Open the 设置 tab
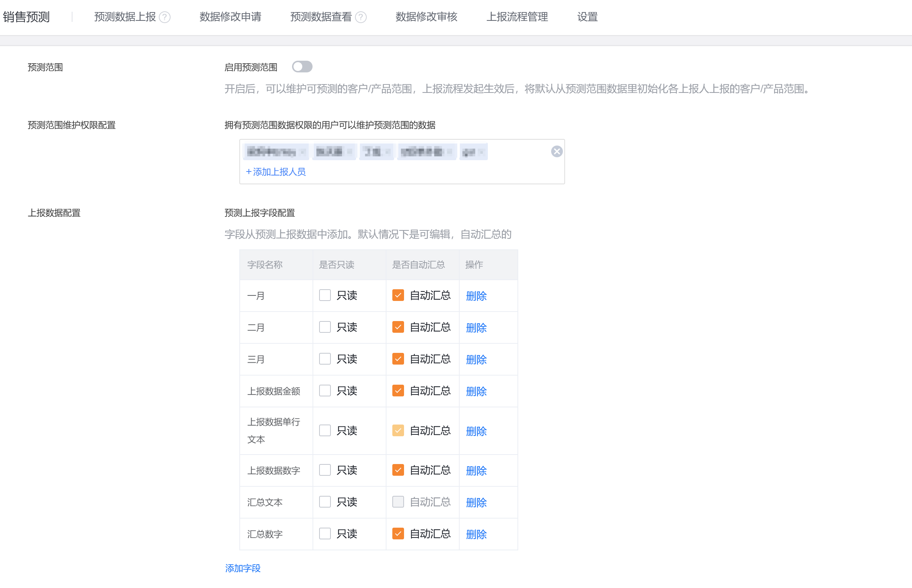Viewport: 912px width, 588px height. point(587,17)
